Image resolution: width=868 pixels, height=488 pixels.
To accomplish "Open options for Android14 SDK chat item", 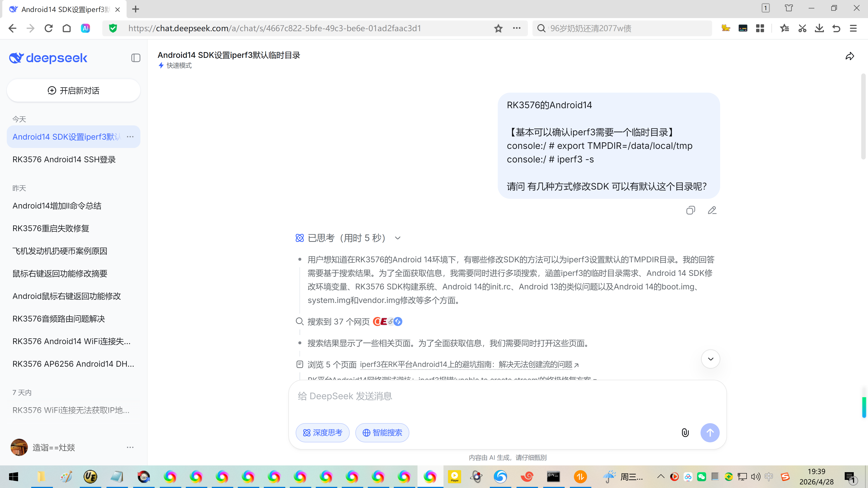I will pos(130,137).
